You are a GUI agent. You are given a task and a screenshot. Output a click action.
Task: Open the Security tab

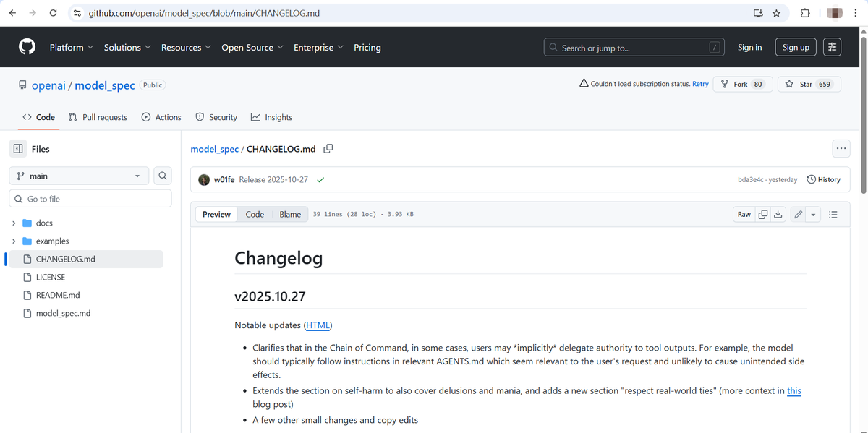(216, 117)
